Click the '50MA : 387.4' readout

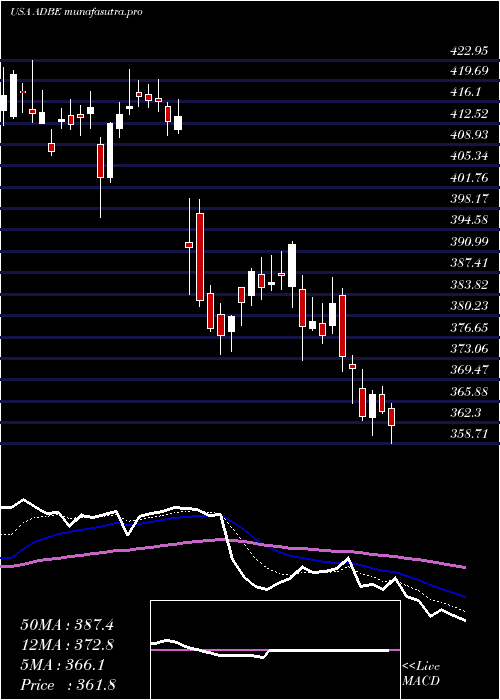pyautogui.click(x=67, y=625)
